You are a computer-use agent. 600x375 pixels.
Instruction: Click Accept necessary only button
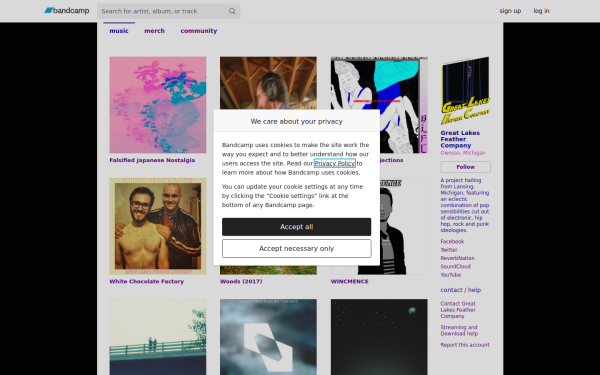(x=297, y=249)
